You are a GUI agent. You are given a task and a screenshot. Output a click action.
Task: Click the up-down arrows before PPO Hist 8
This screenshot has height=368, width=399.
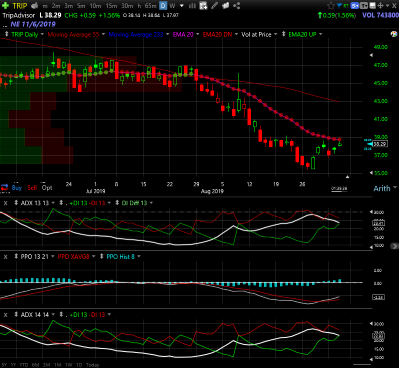coord(101,257)
